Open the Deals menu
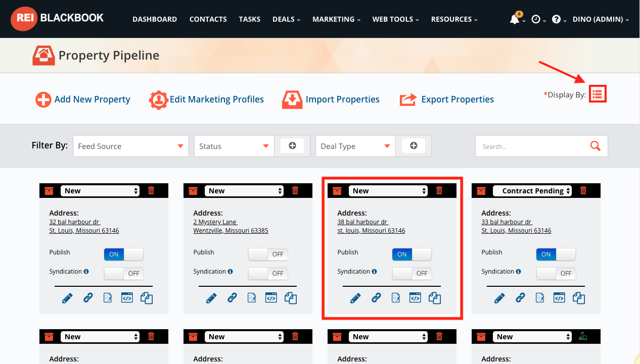Image resolution: width=640 pixels, height=364 pixels. (x=287, y=19)
